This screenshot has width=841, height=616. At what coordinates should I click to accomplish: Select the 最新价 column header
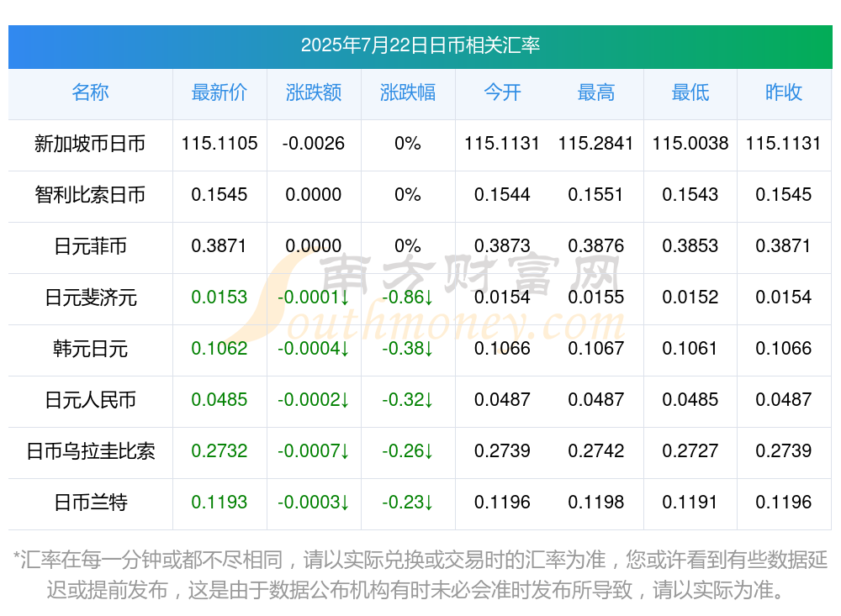220,92
